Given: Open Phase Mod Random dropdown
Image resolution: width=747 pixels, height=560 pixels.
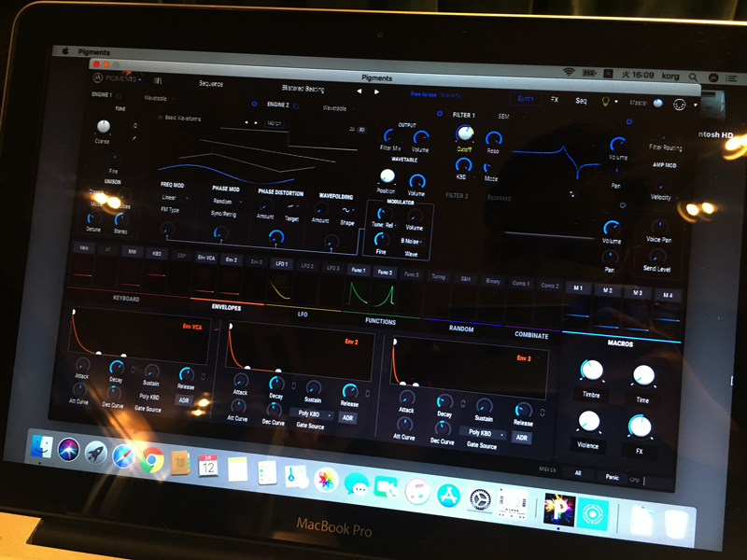Looking at the screenshot, I should [226, 202].
